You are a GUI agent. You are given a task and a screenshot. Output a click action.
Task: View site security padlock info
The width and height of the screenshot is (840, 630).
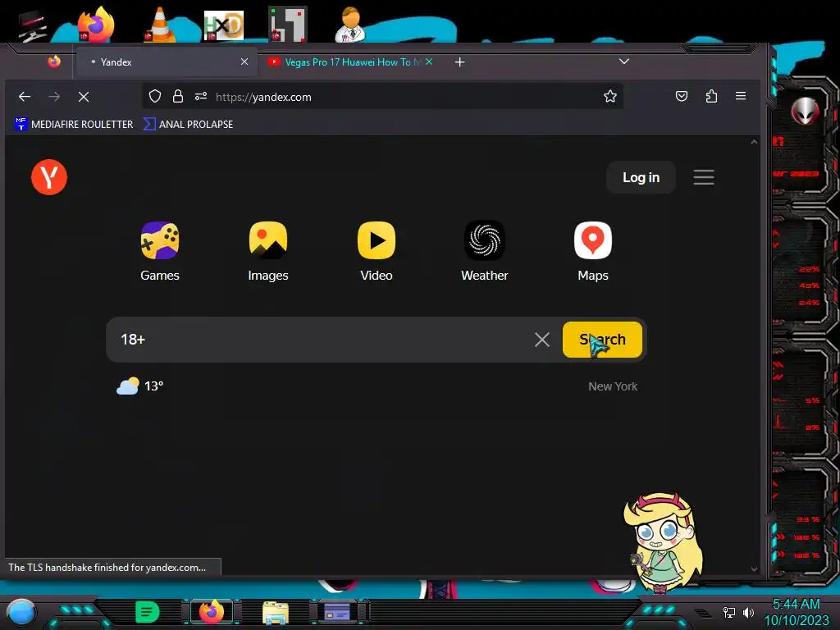click(x=178, y=97)
